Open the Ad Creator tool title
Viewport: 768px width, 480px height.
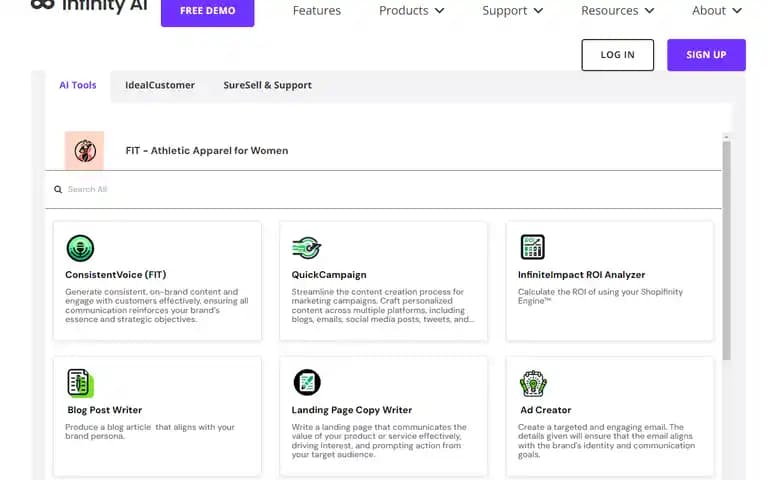click(x=546, y=410)
